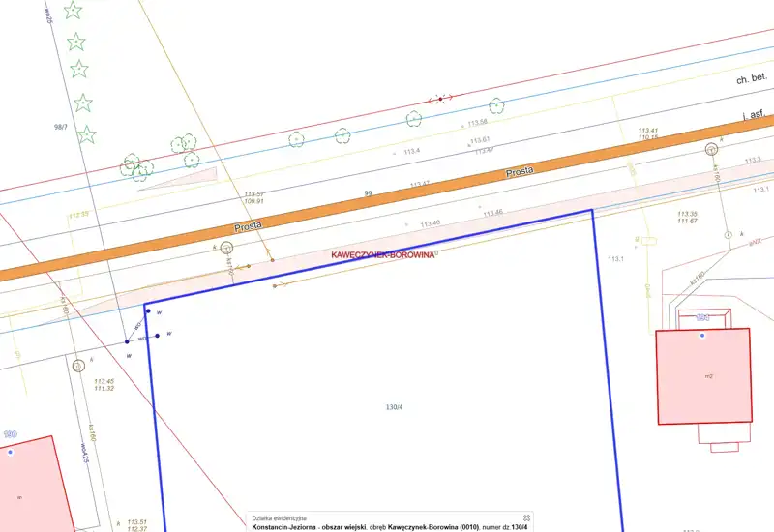Select parcel number 130/4 label

click(x=392, y=407)
